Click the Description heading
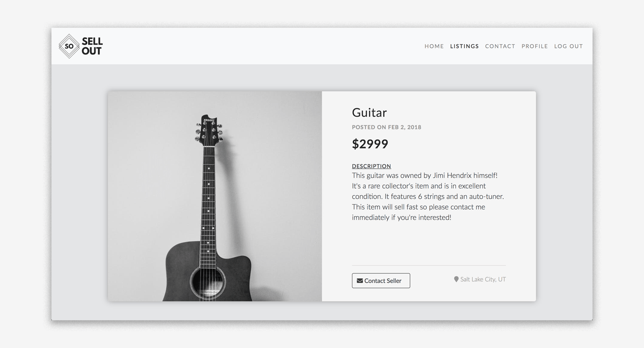Image resolution: width=644 pixels, height=348 pixels. (371, 166)
